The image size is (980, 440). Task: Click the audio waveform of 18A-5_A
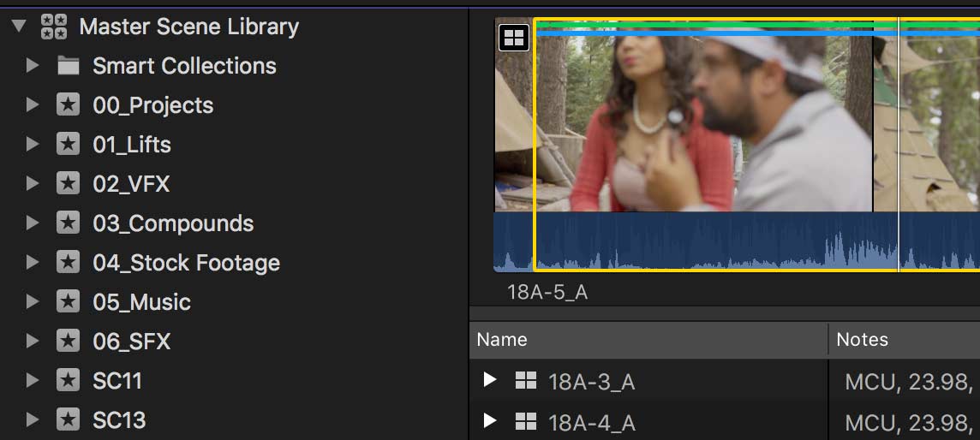(x=738, y=242)
